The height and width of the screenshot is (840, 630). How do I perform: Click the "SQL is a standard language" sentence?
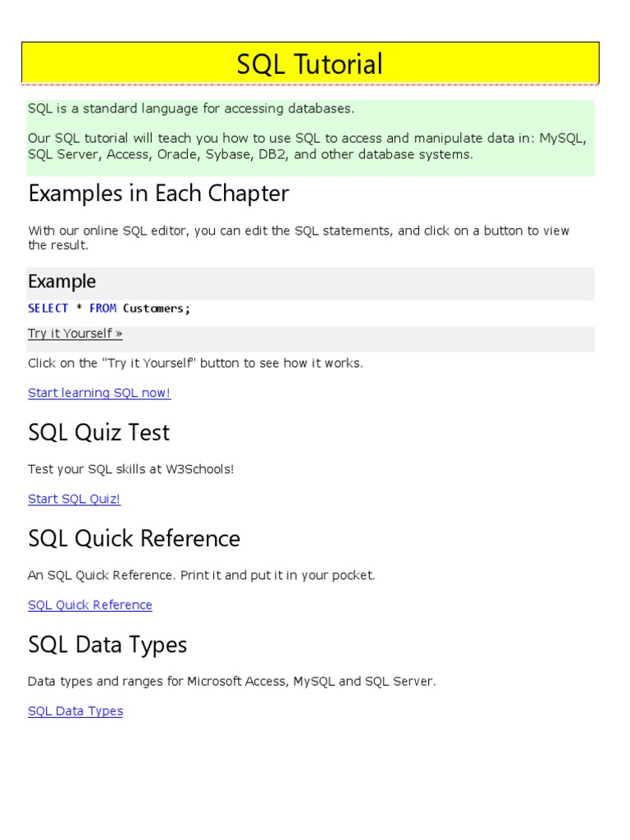point(191,108)
